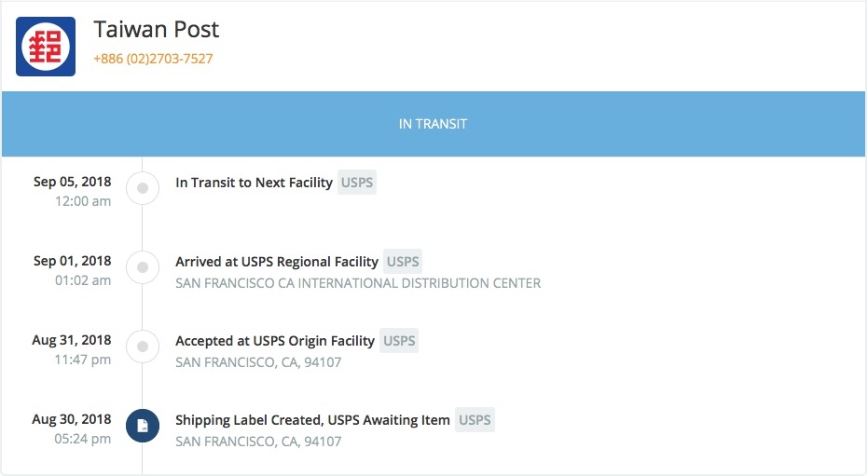Click USPS tag beside Arrived at Regional Facility
The height and width of the screenshot is (476, 868).
click(403, 262)
